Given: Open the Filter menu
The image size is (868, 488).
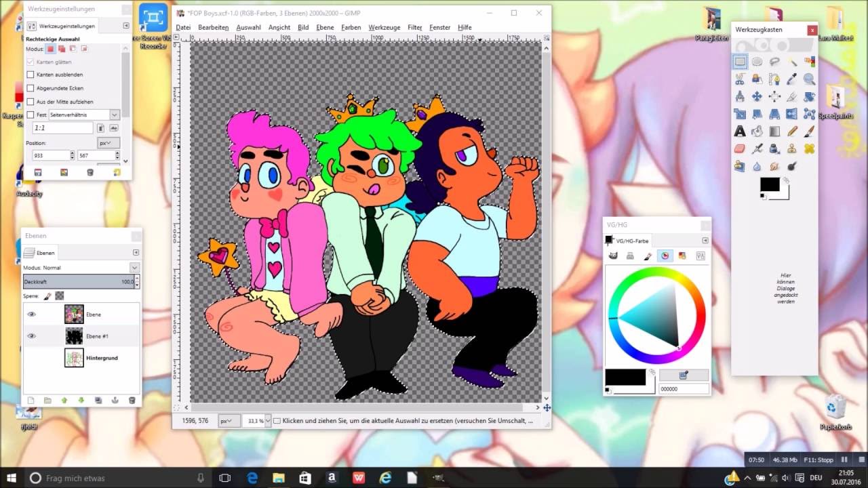Looking at the screenshot, I should pos(414,27).
